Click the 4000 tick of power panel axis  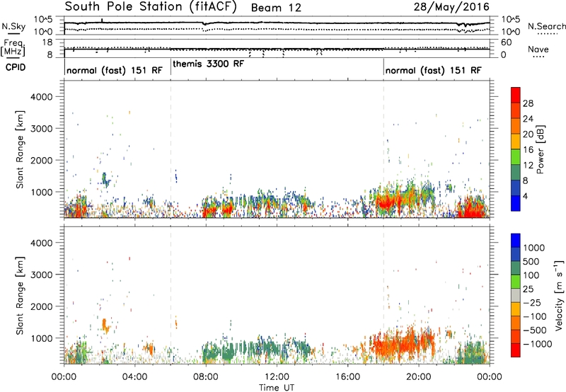(x=42, y=97)
